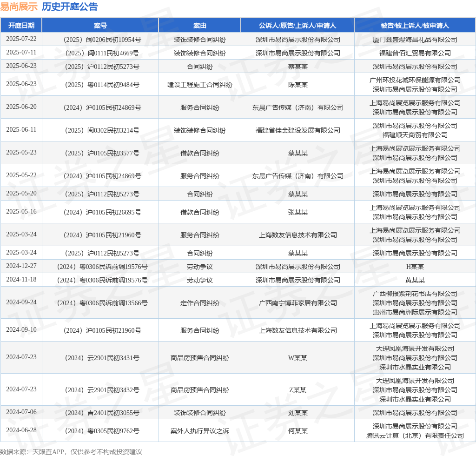This screenshot has width=476, height=456.
Task: Click the 被告/被上诉人/被申请人 column header
Action: [x=415, y=26]
